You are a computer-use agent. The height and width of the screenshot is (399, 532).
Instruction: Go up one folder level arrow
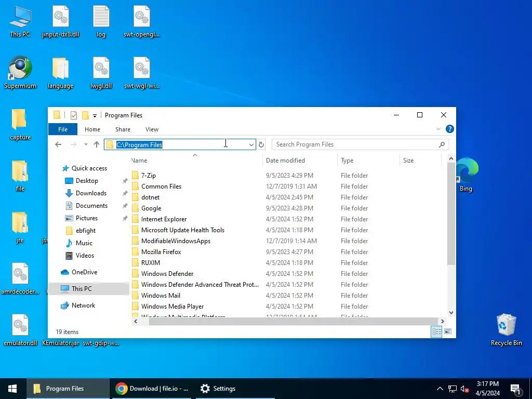[96, 144]
